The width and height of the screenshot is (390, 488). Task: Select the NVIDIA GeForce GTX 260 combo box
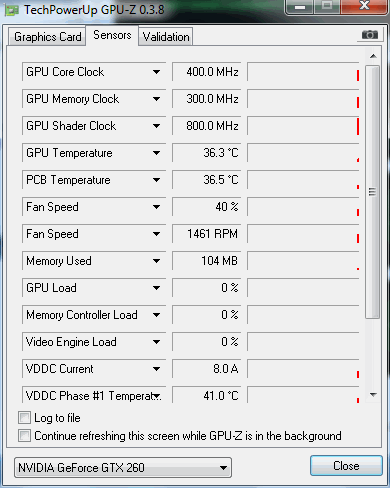pos(123,468)
